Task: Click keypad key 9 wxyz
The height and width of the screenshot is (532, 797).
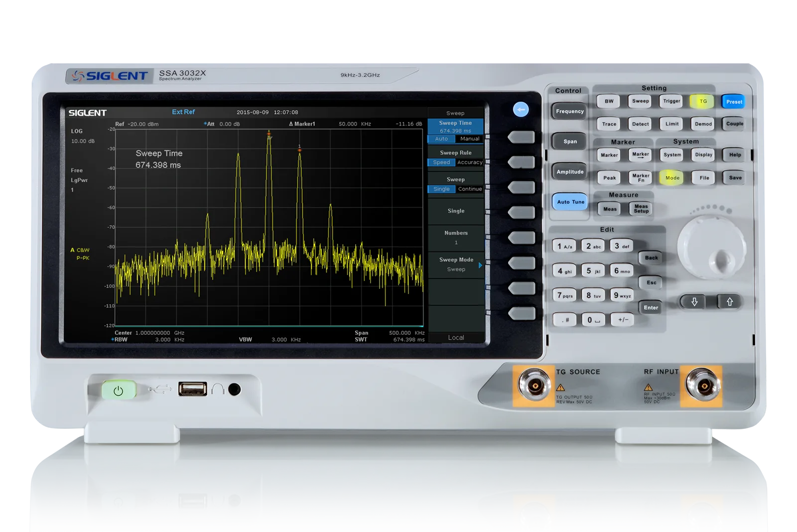Action: (x=622, y=295)
